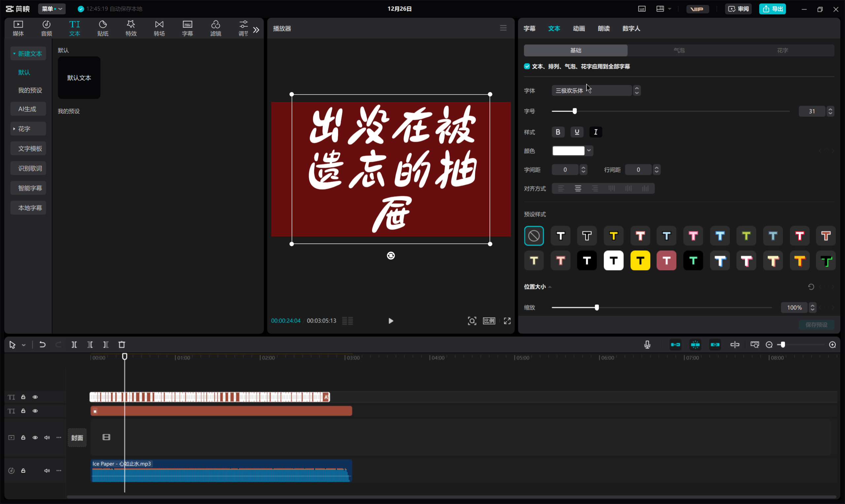Switch to the 花字 style tab

tap(782, 50)
